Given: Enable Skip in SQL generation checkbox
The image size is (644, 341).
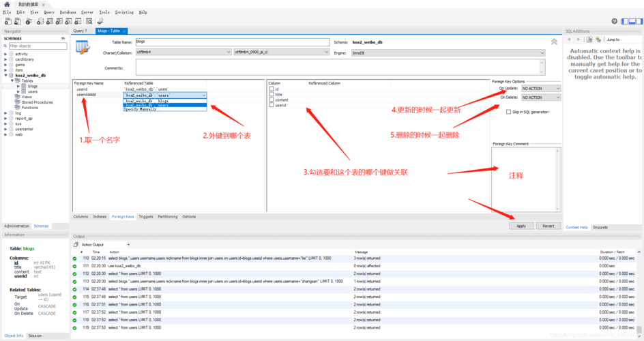Looking at the screenshot, I should point(508,112).
